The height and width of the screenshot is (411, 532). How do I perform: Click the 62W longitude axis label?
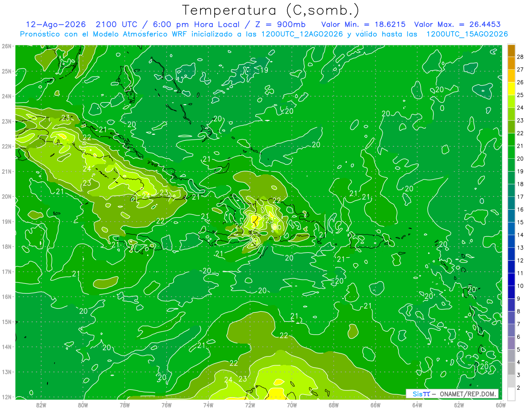point(459,404)
